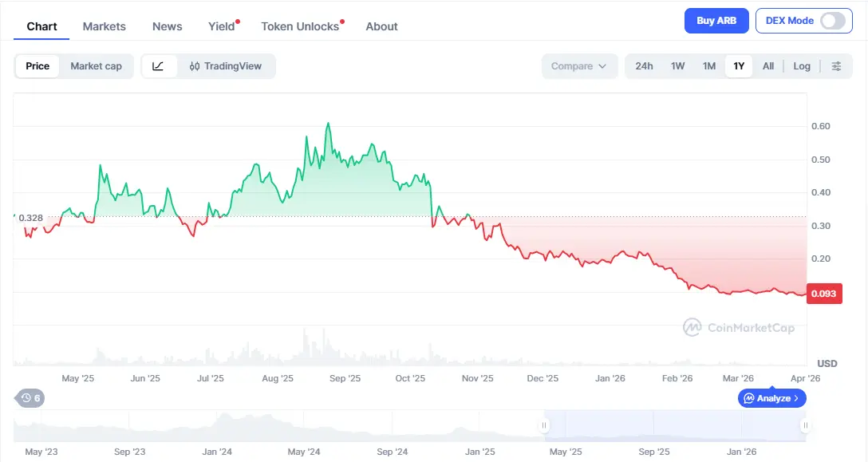Click the Buy ARB button
Image resolution: width=868 pixels, height=462 pixels.
[x=716, y=21]
